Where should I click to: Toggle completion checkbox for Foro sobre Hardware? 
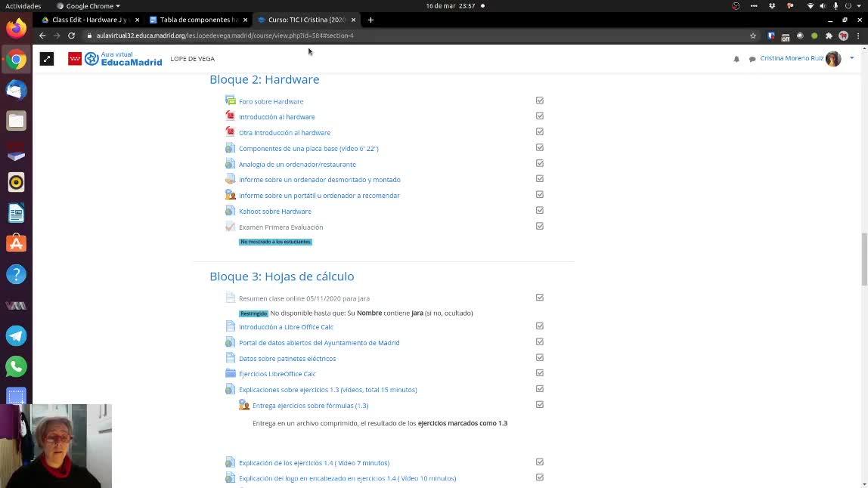(x=540, y=100)
